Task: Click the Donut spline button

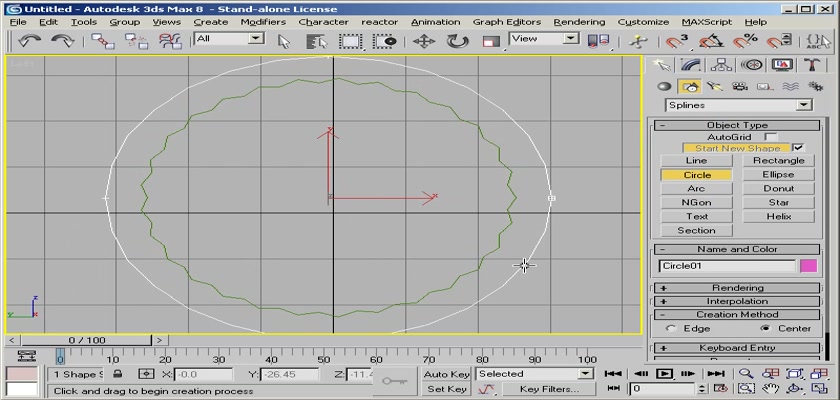Action: tap(778, 188)
